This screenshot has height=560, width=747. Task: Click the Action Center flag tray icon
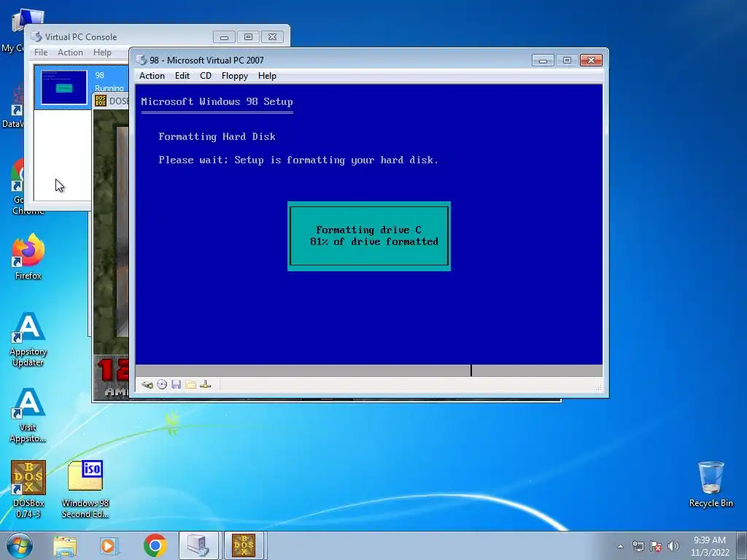pyautogui.click(x=656, y=546)
